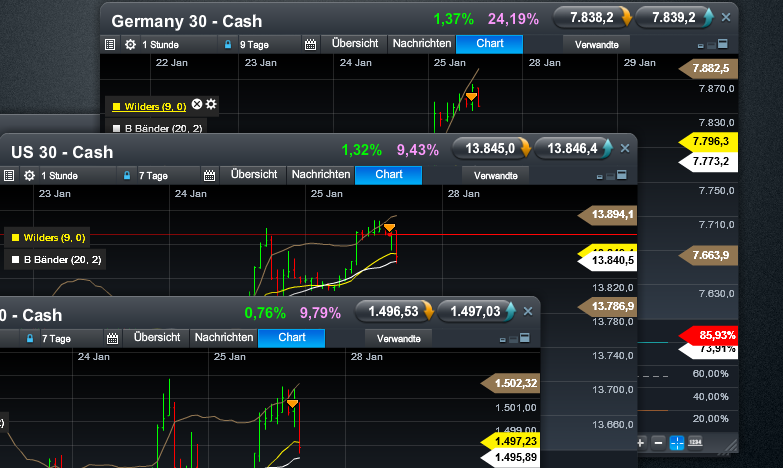The width and height of the screenshot is (783, 468).
Task: Open 7 Tage range dropdown in US 30
Action: point(167,175)
